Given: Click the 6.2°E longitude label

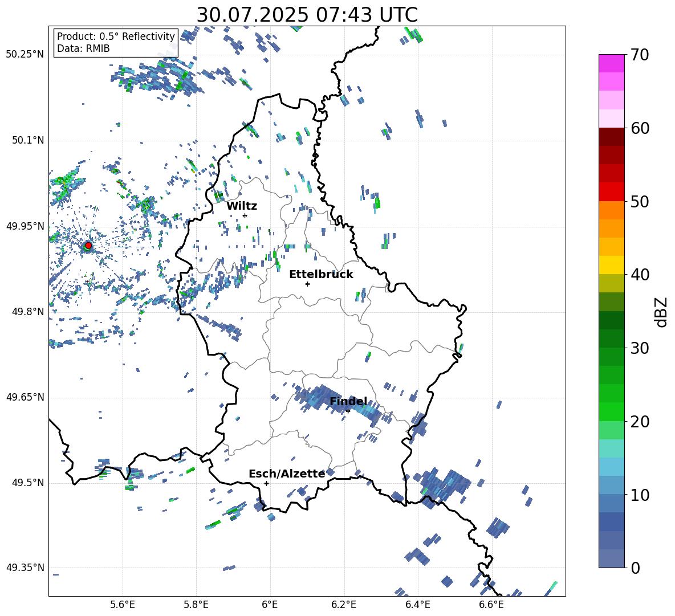Looking at the screenshot, I should [344, 605].
